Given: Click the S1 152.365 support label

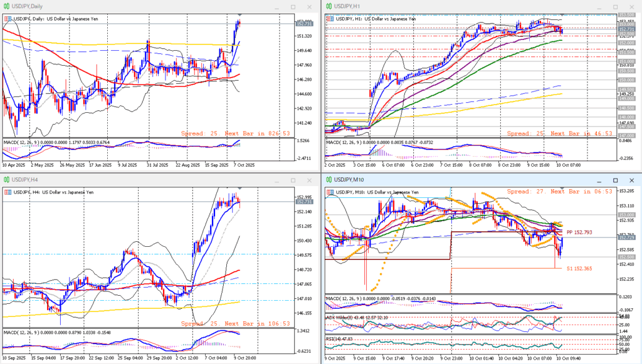Looking at the screenshot, I should (579, 268).
